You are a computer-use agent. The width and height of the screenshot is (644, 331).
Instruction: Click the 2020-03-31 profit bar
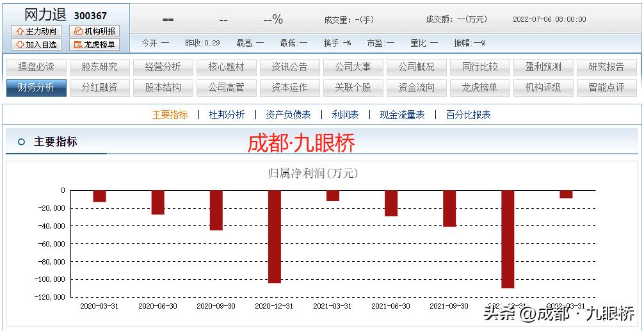tap(99, 196)
